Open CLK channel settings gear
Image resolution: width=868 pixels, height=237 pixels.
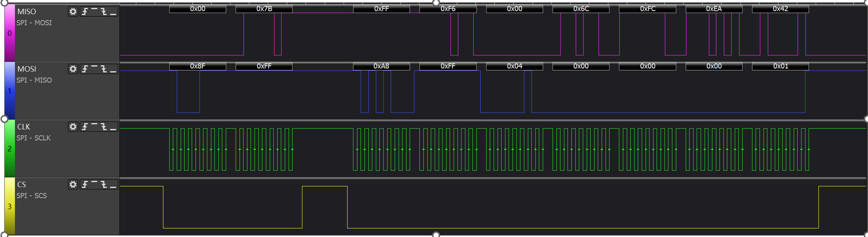[73, 127]
